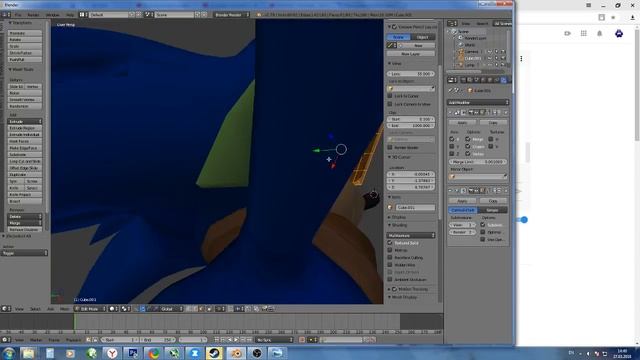
Task: Click the Lens value field
Action: (x=411, y=73)
